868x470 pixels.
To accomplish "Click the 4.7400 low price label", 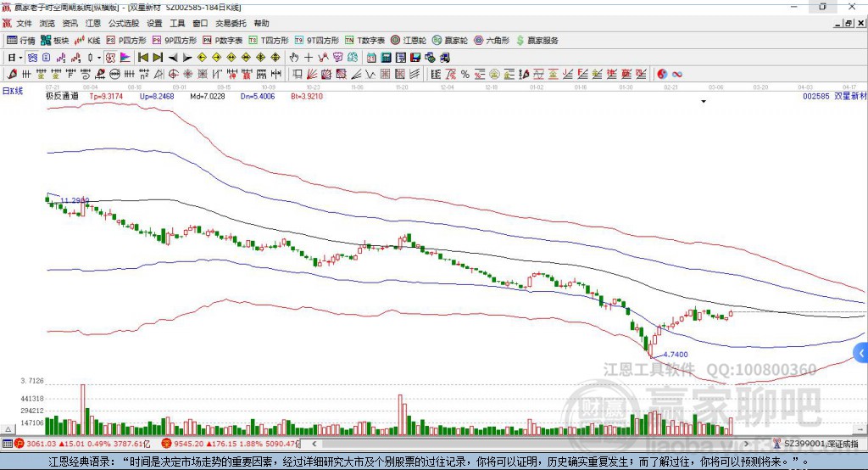I will point(675,355).
